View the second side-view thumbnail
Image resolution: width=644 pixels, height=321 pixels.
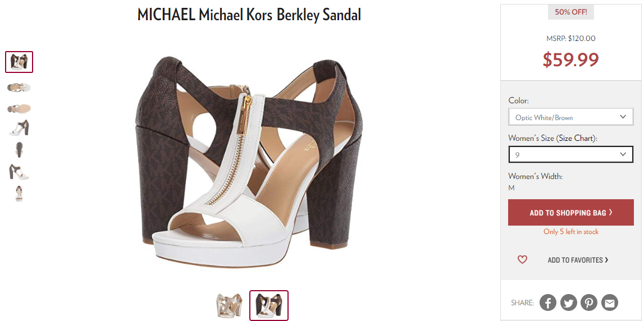coord(19,87)
